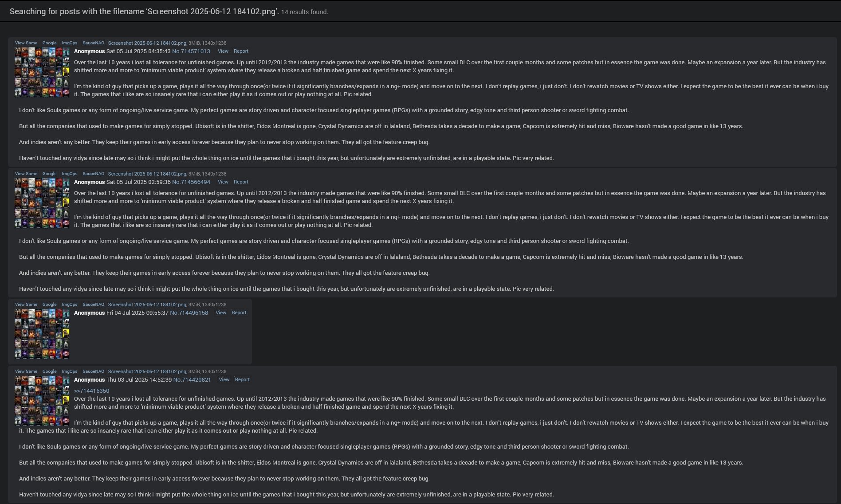
Task: Open thumbnail image of post No.714420821
Action: tap(42, 401)
